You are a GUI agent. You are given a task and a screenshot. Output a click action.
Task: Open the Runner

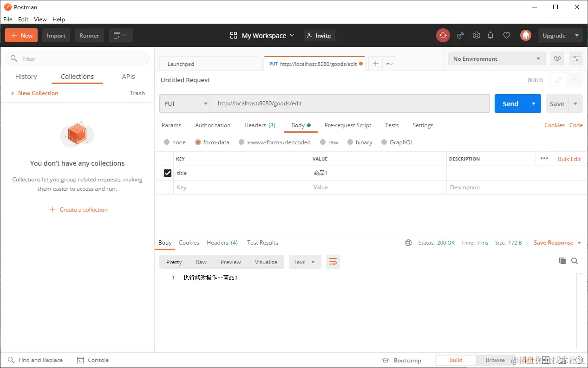[89, 35]
